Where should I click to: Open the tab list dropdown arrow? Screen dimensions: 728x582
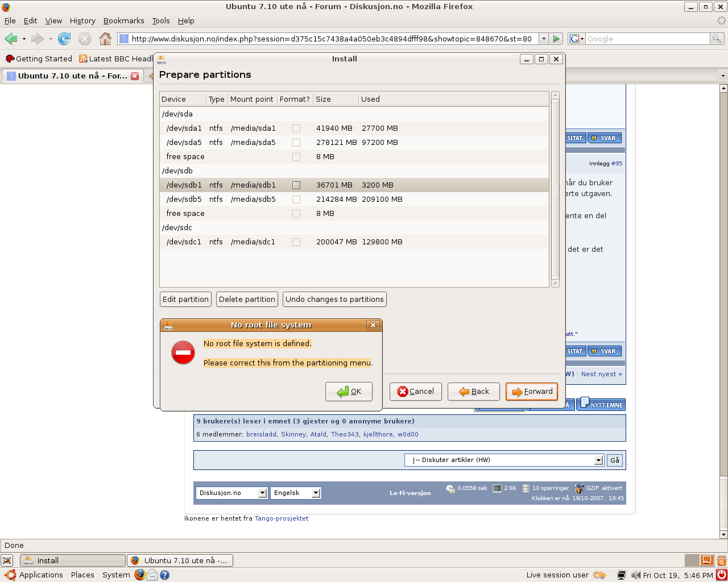(x=723, y=76)
